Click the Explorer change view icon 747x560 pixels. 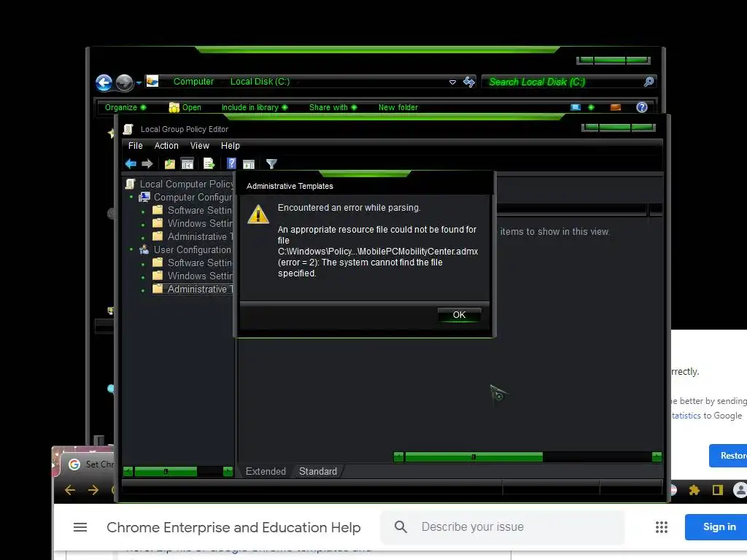(576, 107)
